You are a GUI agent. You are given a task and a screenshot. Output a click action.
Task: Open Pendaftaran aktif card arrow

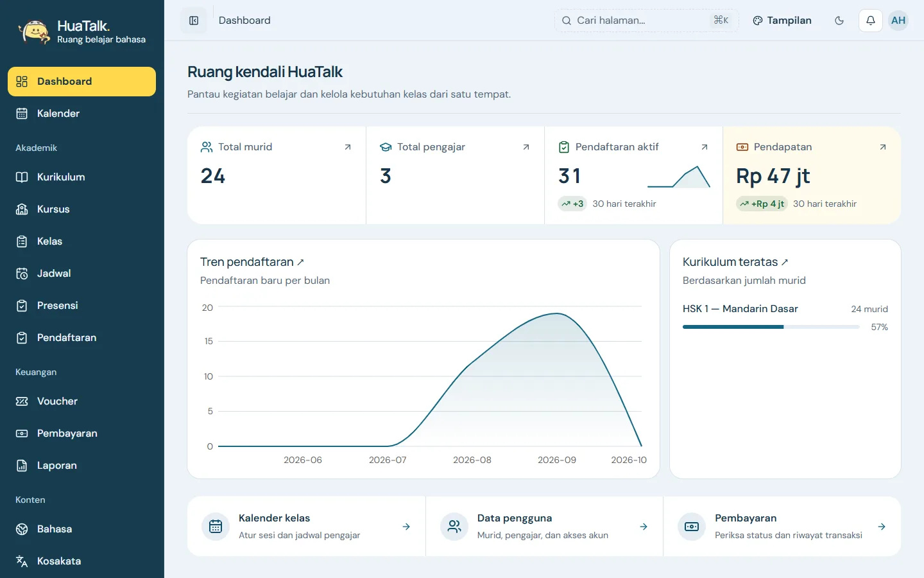[x=705, y=147]
